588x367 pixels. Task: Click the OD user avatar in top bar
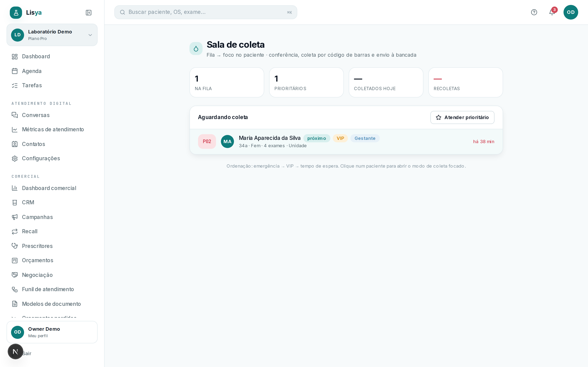pos(570,12)
